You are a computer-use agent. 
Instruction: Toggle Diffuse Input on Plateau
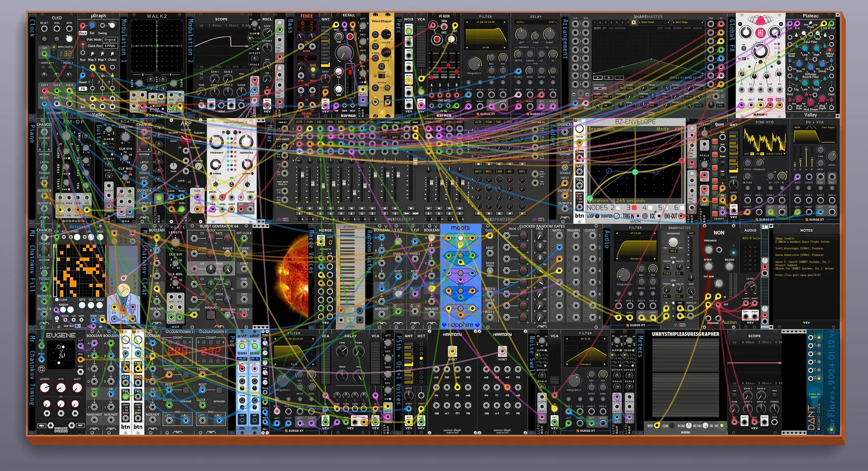831,49
